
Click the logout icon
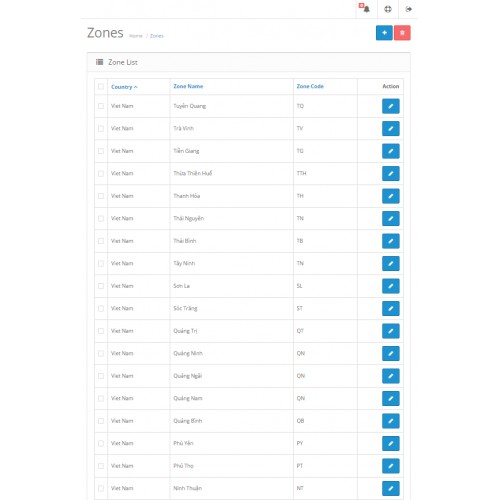click(x=408, y=9)
